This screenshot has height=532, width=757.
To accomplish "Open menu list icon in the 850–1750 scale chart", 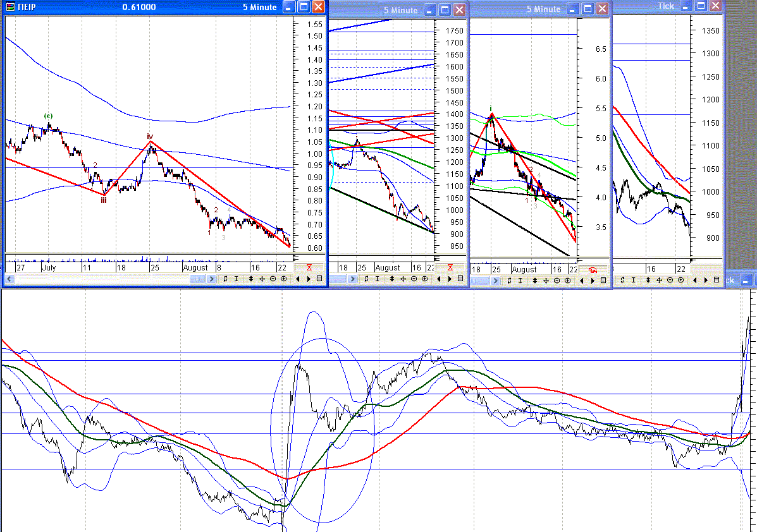I will tap(460, 279).
